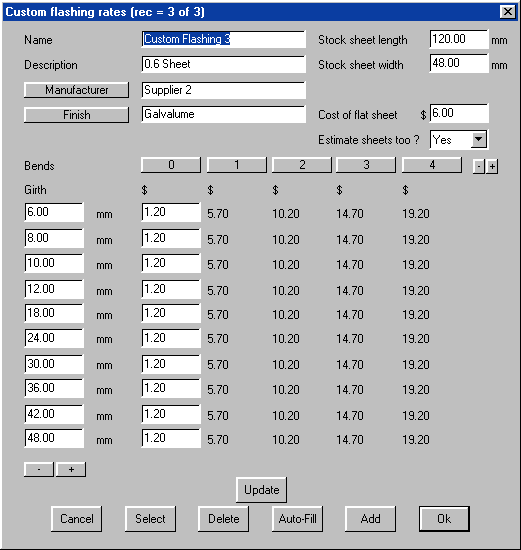Click the Add button
Screen dimensions: 521x550
pos(370,518)
